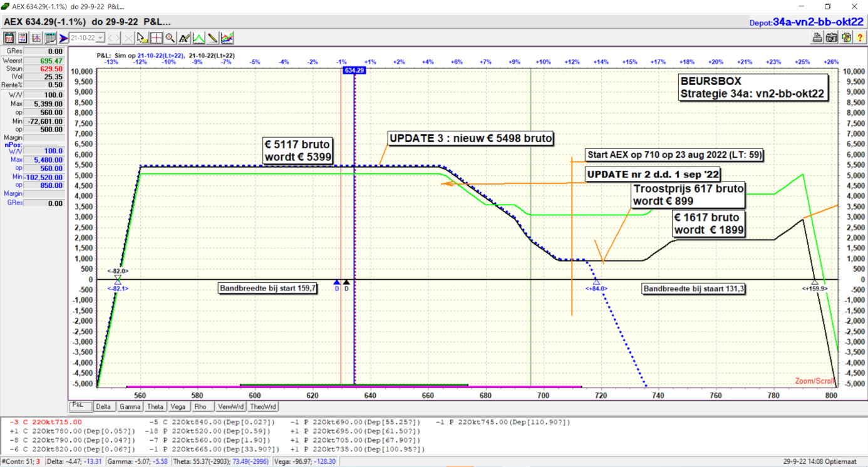868x467 pixels.
Task: Click the green peak curve toolbar icon
Action: pyautogui.click(x=199, y=38)
